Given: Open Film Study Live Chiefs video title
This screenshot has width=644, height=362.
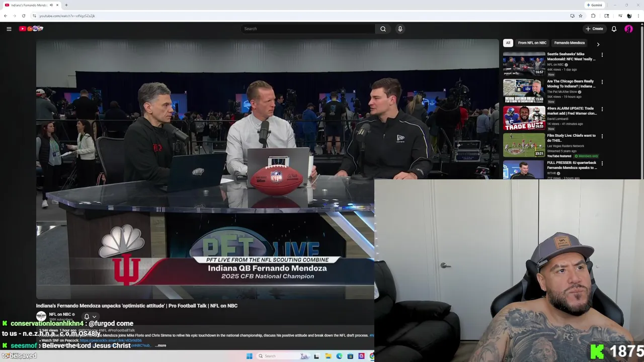Looking at the screenshot, I should point(572,138).
